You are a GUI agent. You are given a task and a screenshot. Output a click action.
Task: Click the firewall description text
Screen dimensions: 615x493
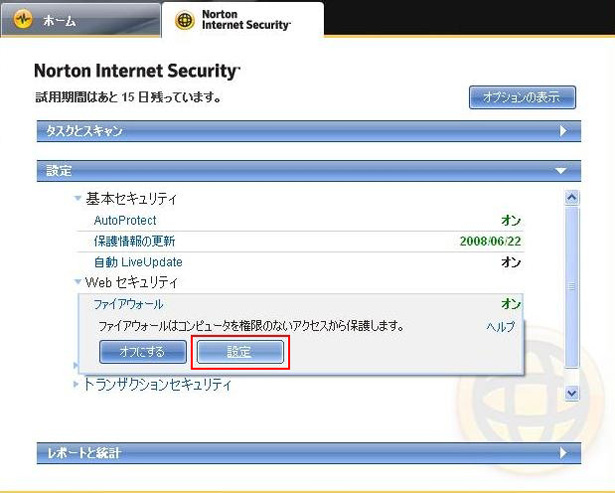tap(251, 326)
